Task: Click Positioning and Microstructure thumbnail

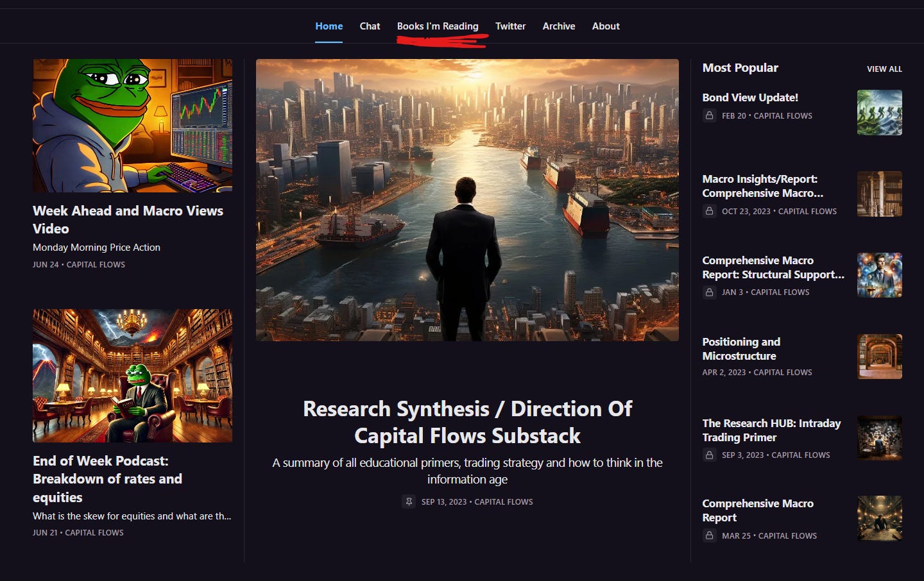Action: (880, 357)
